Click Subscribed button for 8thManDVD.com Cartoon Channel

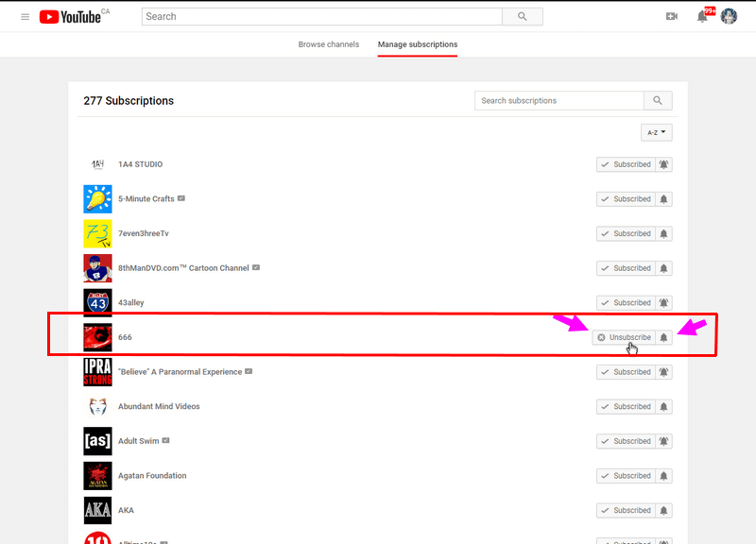tap(626, 268)
